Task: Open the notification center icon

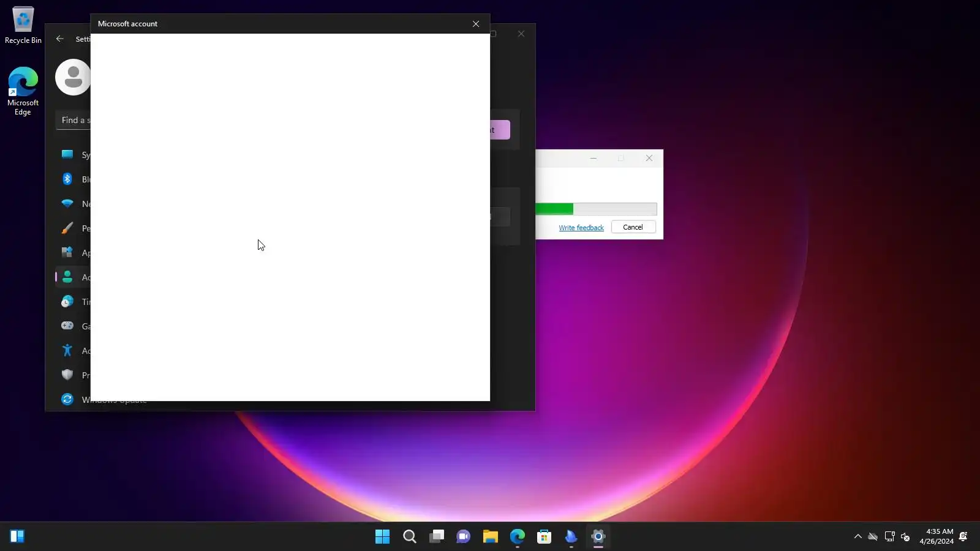Action: (x=963, y=537)
